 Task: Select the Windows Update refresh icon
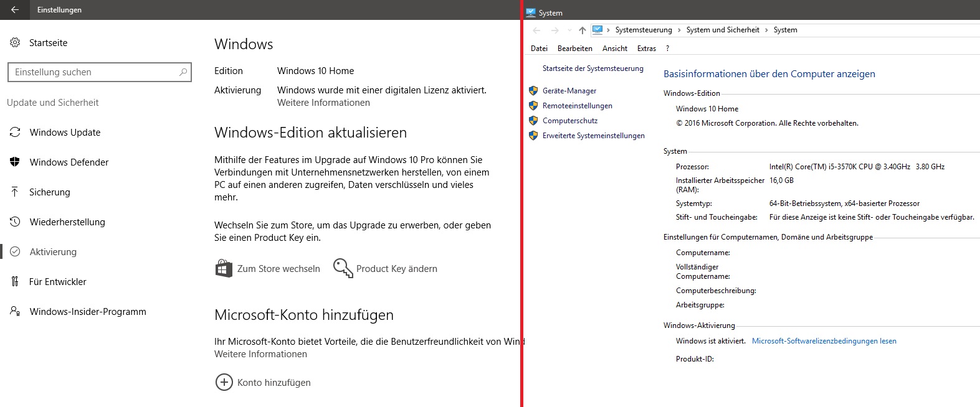15,132
